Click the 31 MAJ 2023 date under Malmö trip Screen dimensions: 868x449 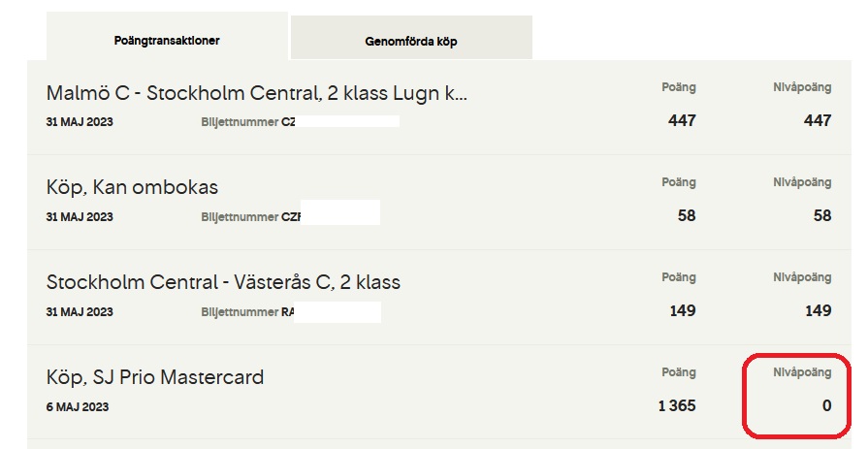80,122
